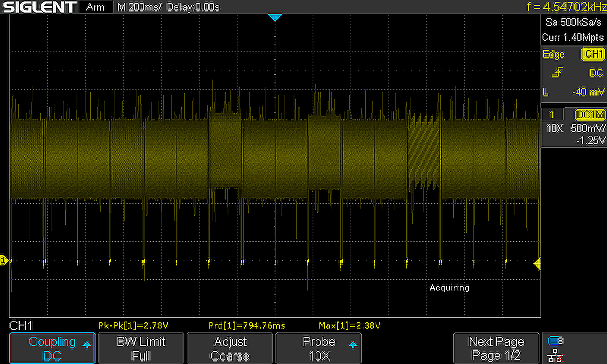Click the rising edge slope icon
The height and width of the screenshot is (364, 607).
click(x=557, y=72)
